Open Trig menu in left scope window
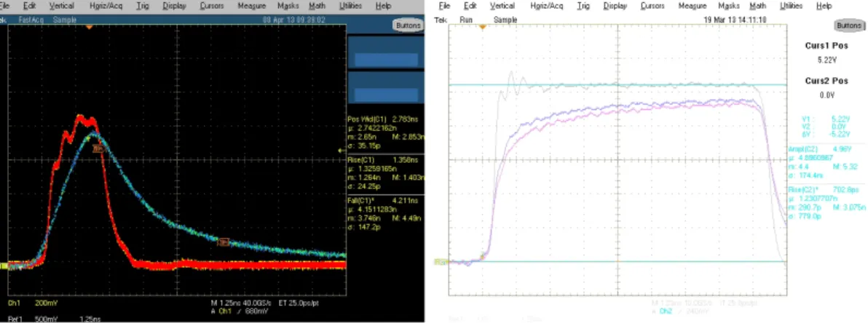868x323 pixels. 142,6
